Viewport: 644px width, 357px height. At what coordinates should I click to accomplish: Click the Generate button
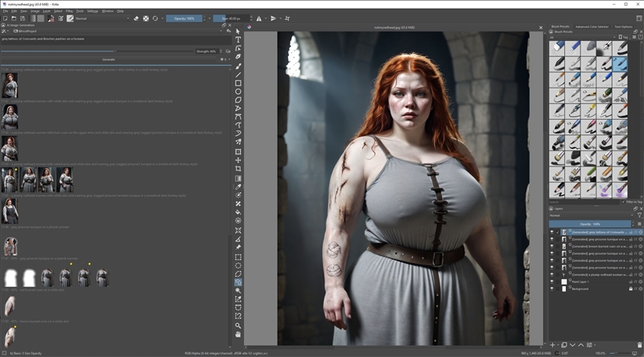[x=109, y=59]
